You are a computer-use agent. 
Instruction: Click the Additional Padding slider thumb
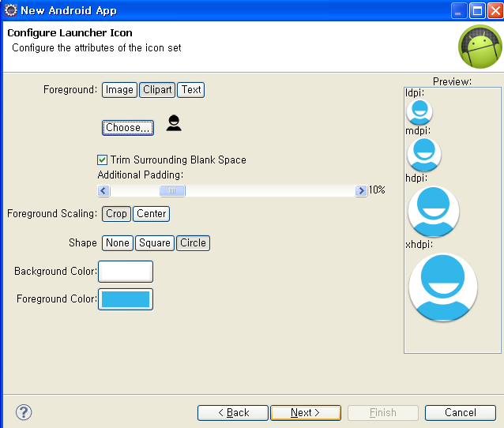[x=172, y=190]
